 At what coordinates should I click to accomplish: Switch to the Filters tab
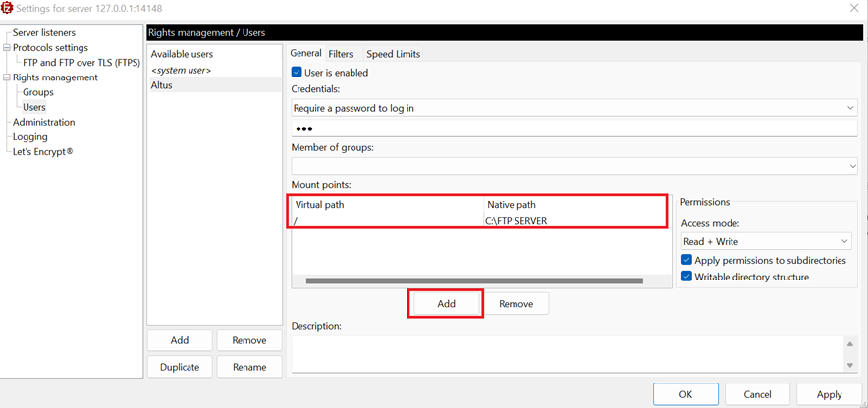click(x=341, y=54)
